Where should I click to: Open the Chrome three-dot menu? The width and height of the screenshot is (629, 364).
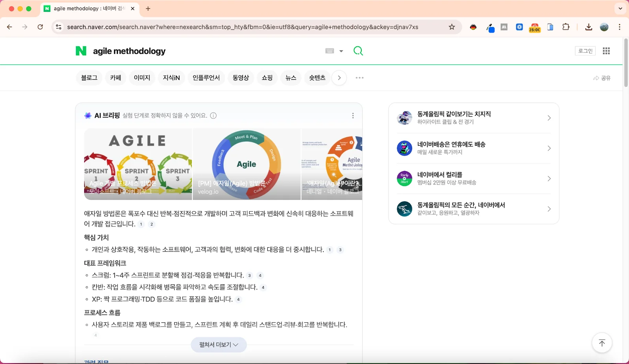[x=620, y=27]
